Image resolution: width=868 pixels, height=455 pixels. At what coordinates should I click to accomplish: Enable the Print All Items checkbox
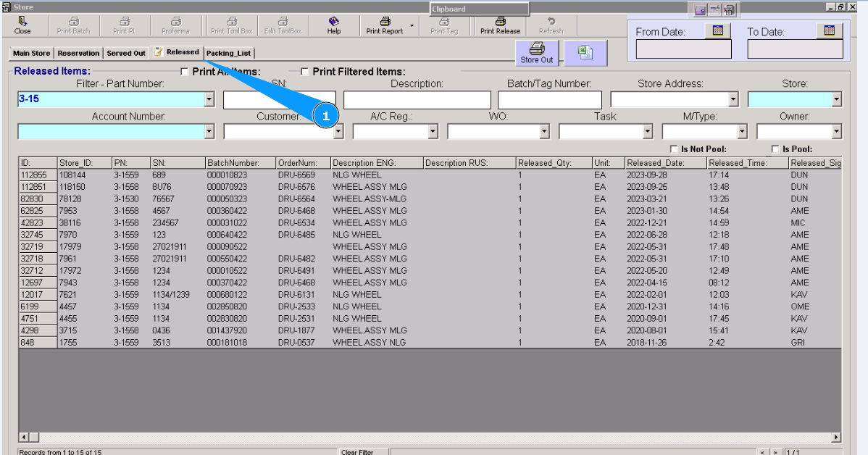pos(185,72)
